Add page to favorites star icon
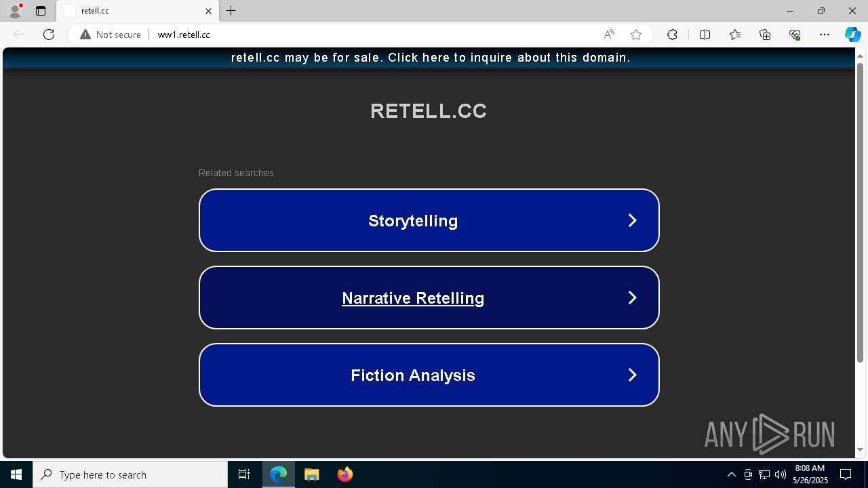 [x=635, y=35]
